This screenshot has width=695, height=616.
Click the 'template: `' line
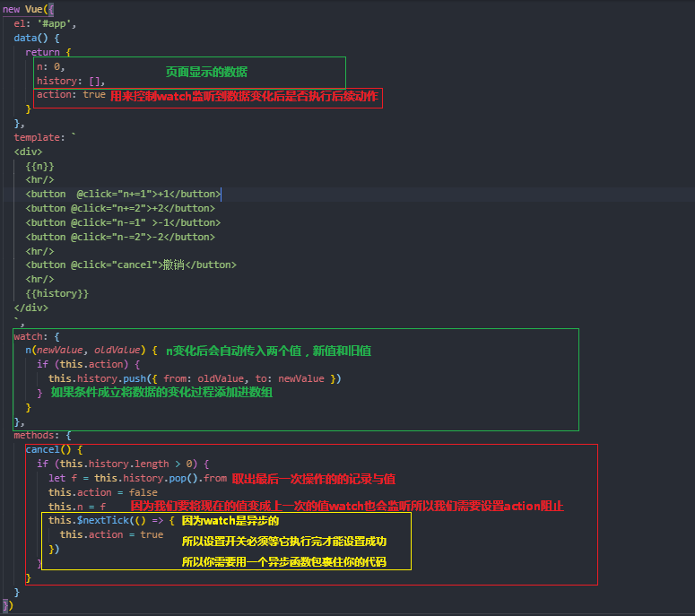coord(45,137)
